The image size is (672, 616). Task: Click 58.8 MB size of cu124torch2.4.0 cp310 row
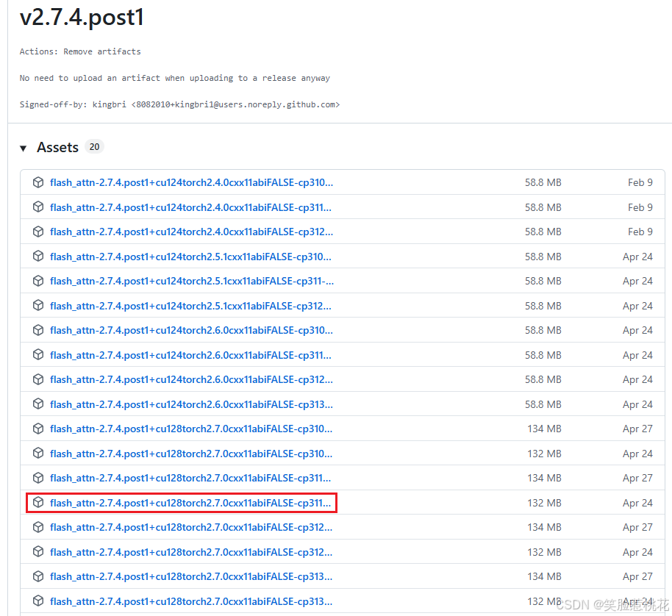[543, 182]
